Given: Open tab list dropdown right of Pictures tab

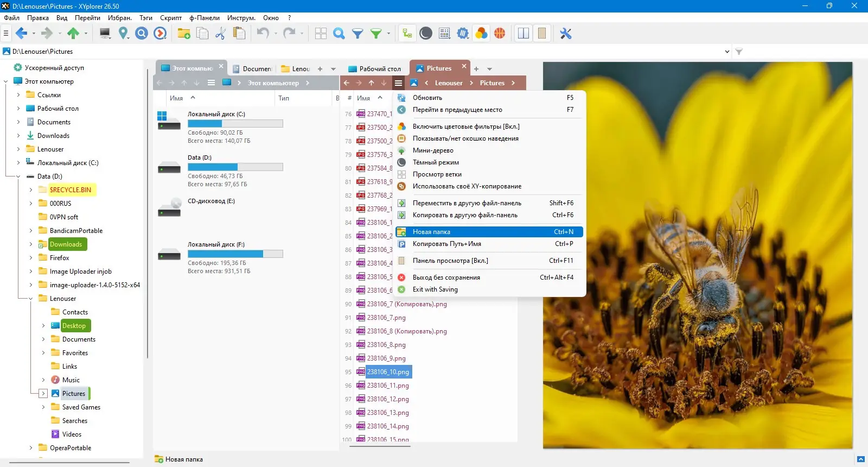Looking at the screenshot, I should [x=489, y=69].
